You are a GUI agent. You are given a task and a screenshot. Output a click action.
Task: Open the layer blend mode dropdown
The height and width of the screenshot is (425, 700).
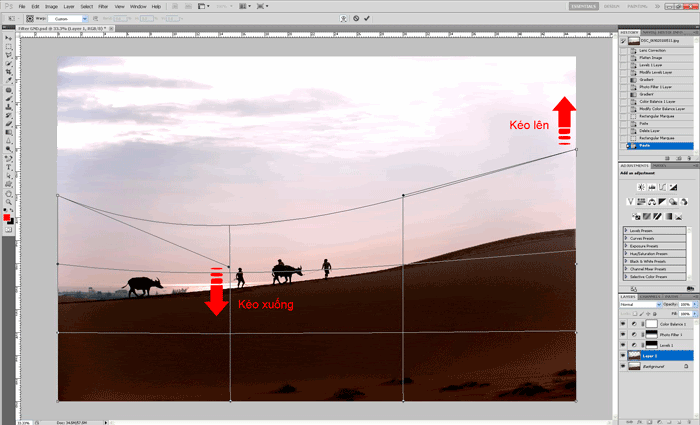[x=640, y=304]
